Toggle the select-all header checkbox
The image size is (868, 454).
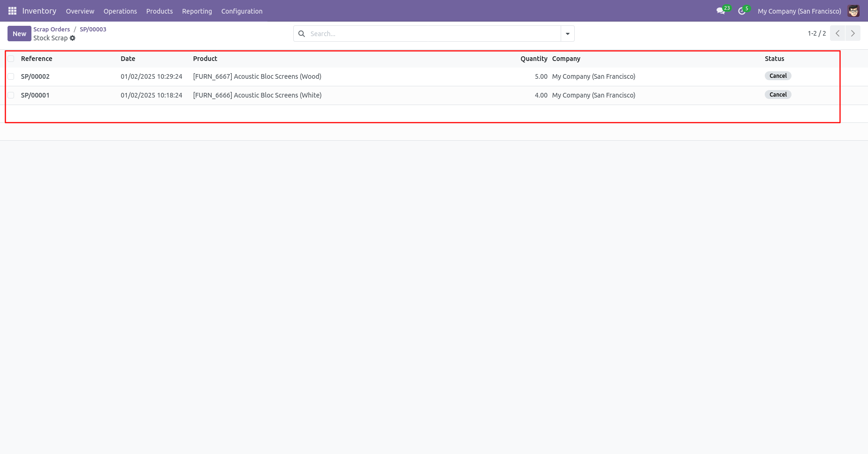click(11, 59)
